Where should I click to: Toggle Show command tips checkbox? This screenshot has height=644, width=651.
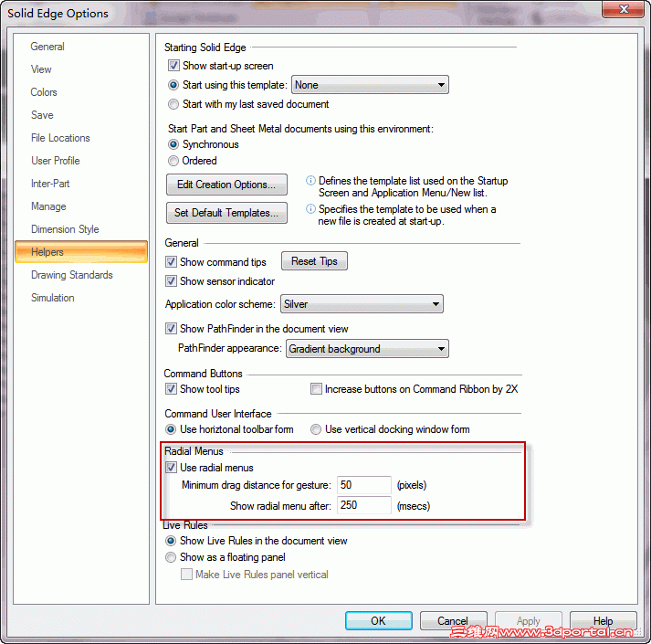coord(171,262)
